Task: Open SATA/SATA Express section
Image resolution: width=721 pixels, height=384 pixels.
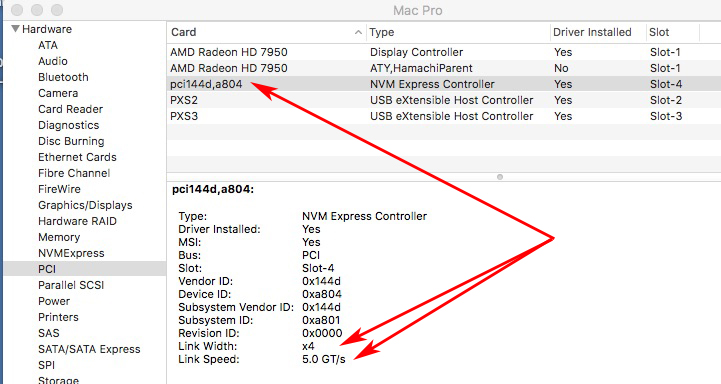Action: point(89,349)
